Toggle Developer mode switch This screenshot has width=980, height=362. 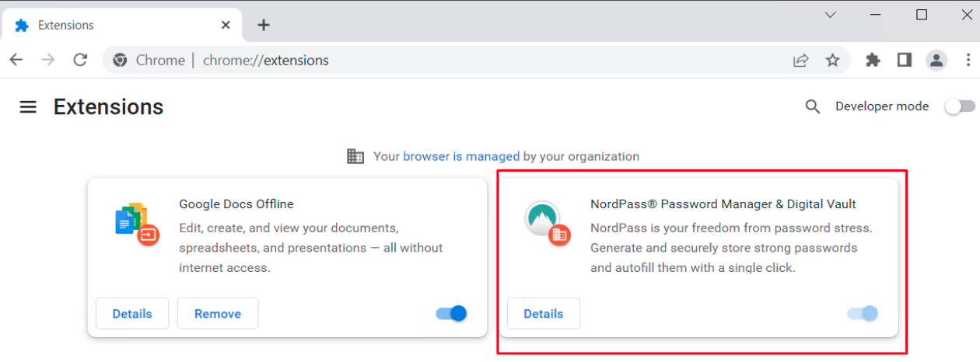coord(960,106)
